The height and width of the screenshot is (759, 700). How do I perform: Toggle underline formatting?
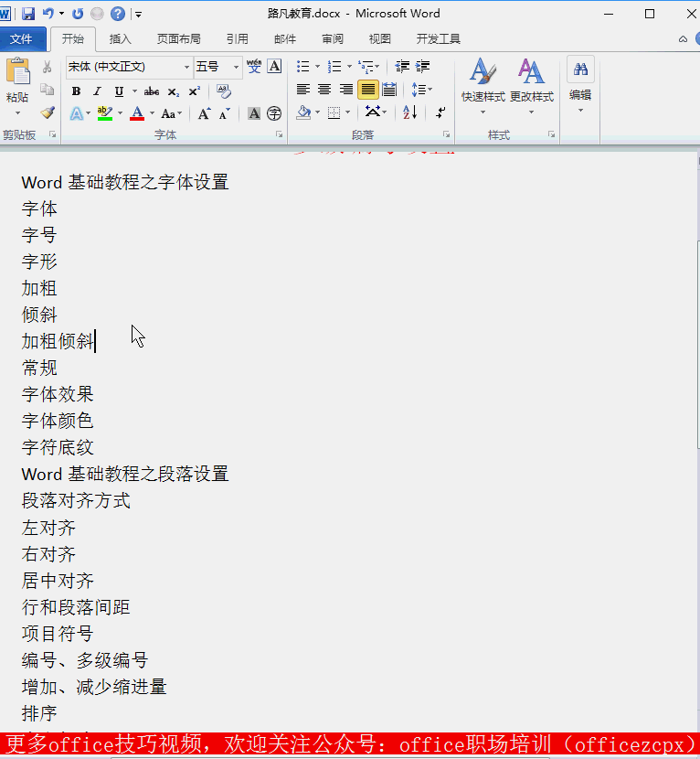[x=119, y=91]
